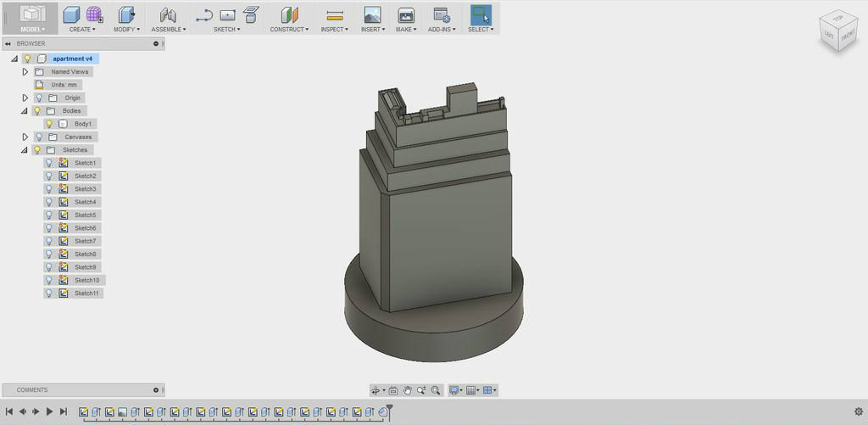
Task: Click the Look At icon
Action: tap(395, 390)
